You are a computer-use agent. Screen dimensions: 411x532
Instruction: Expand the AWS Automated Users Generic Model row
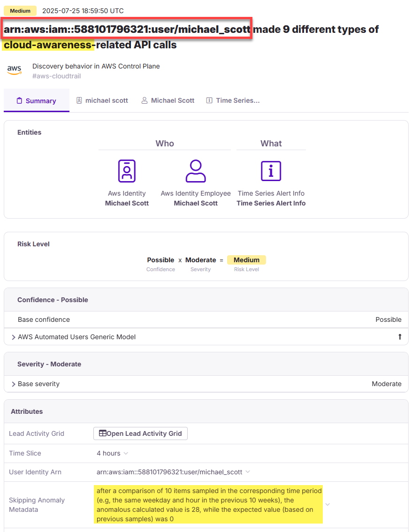pos(13,337)
